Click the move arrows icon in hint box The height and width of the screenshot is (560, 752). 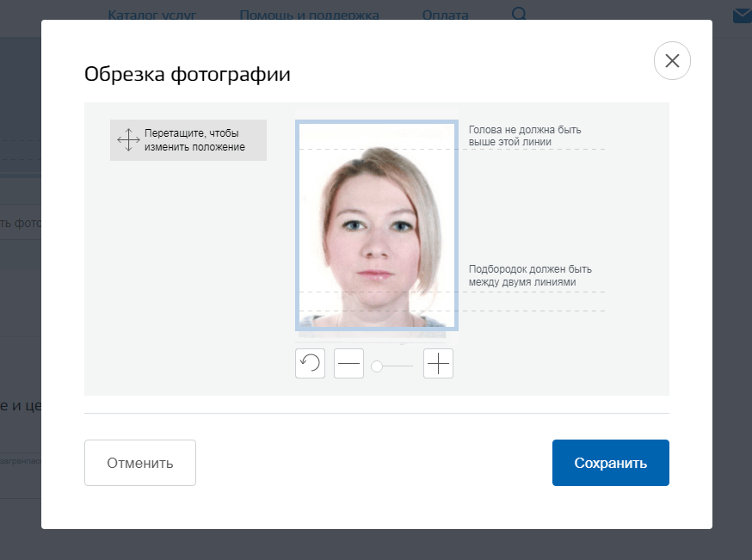(128, 140)
